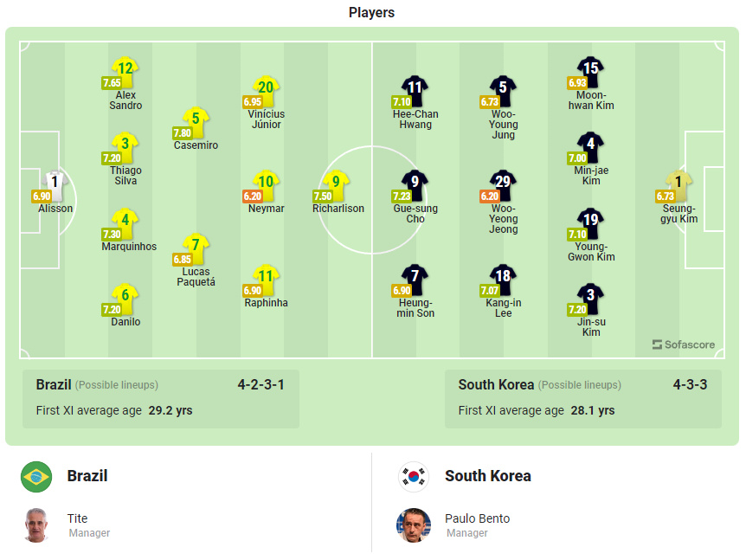Screen dimensions: 746x560
Task: Click Casemiro's 7.80 rating badge
Action: coord(182,133)
